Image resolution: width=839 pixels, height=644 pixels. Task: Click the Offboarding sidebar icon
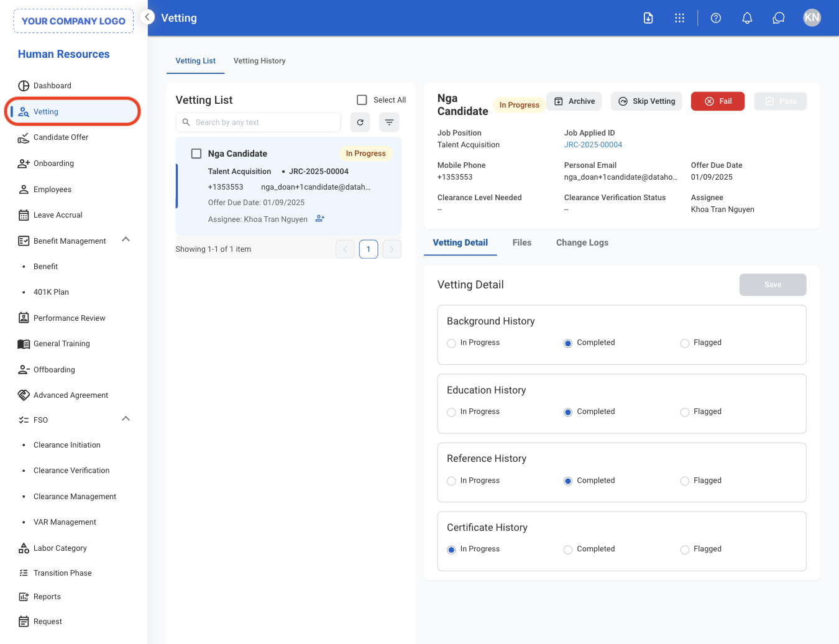point(24,370)
